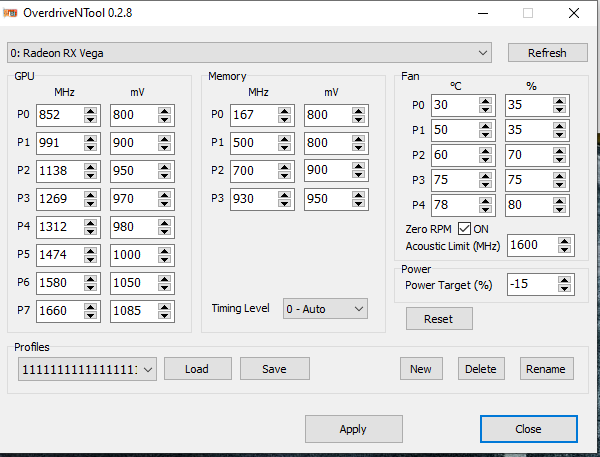
Task: Increase GPU P4 mV with up arrow
Action: [x=165, y=223]
